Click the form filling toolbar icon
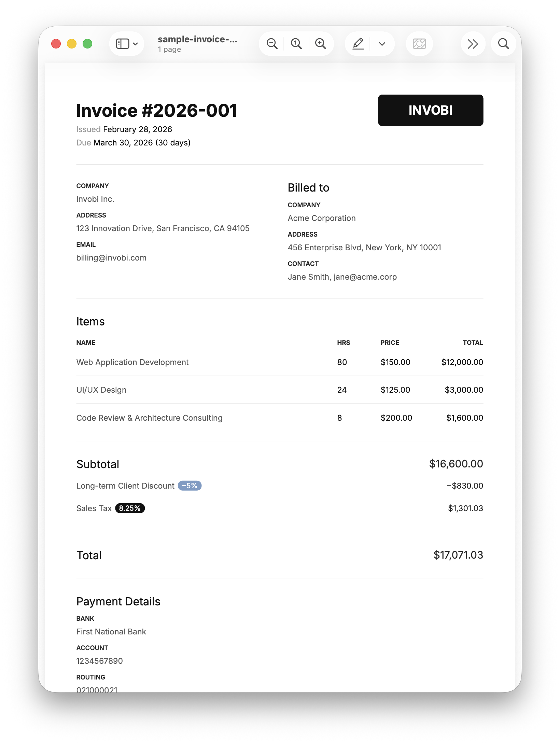This screenshot has width=560, height=743. pos(419,44)
